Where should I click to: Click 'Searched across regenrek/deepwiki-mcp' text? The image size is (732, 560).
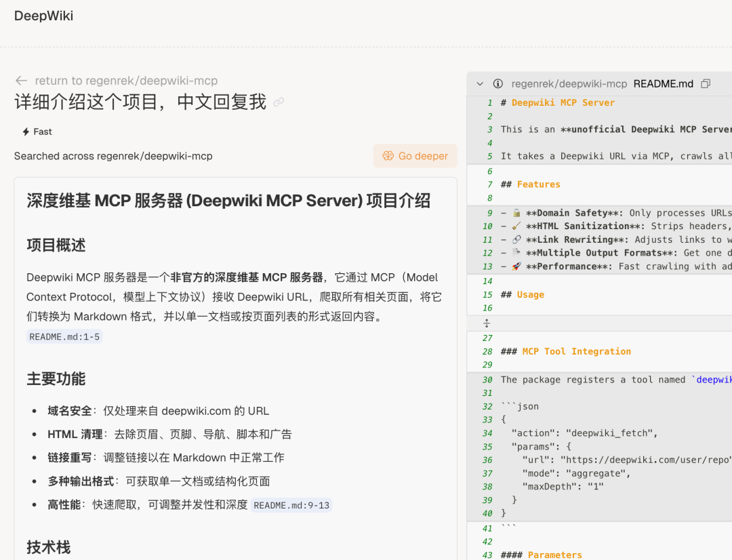click(x=113, y=156)
